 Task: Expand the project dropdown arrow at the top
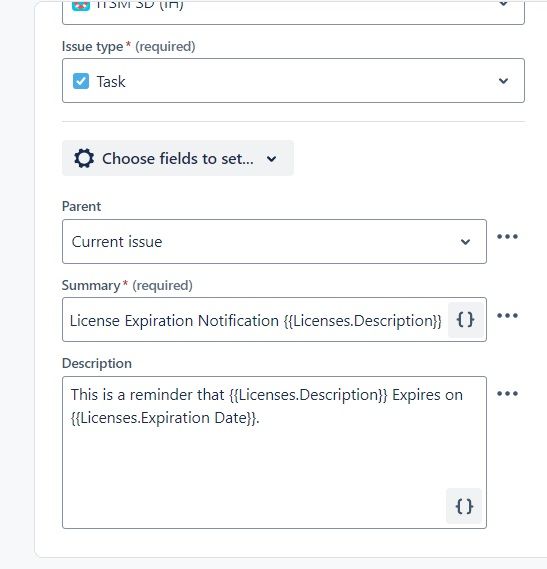tap(503, 4)
